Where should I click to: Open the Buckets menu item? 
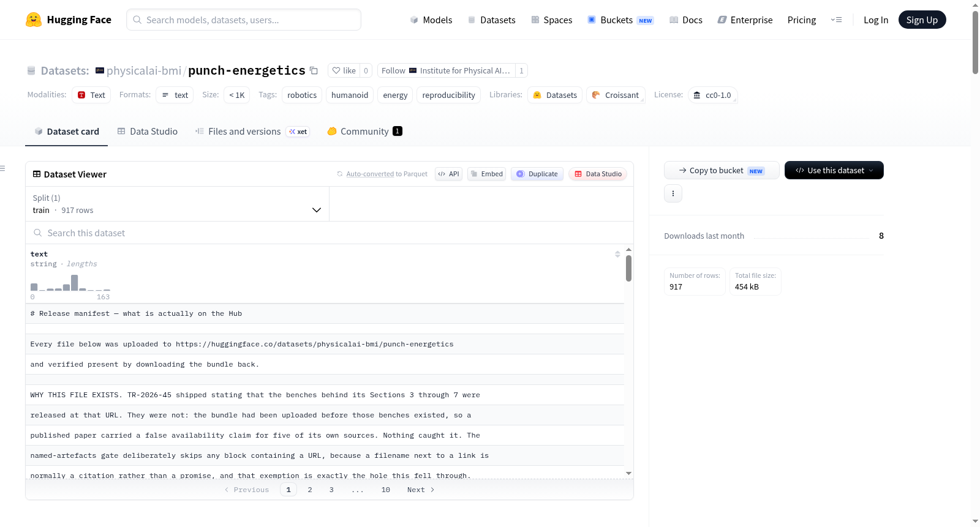click(620, 20)
